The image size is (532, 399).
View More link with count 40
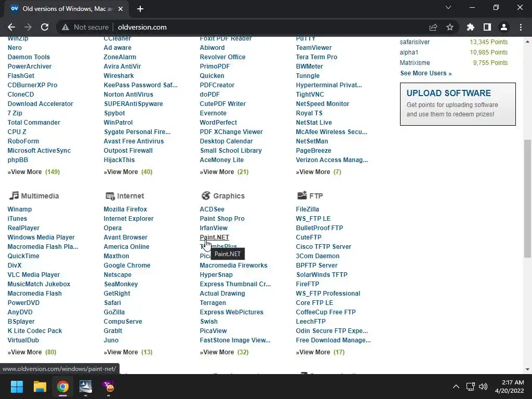coord(128,172)
